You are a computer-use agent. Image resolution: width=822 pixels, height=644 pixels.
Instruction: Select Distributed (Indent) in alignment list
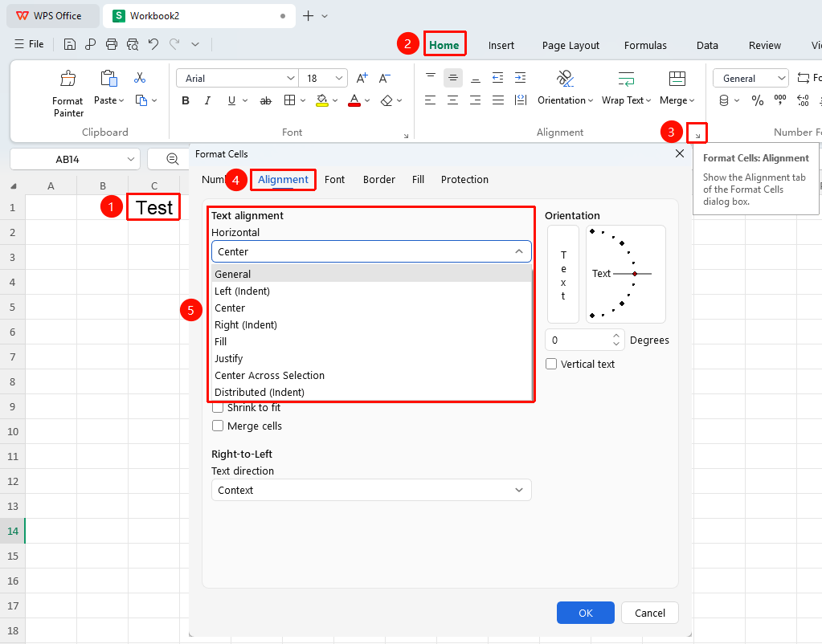(372, 393)
